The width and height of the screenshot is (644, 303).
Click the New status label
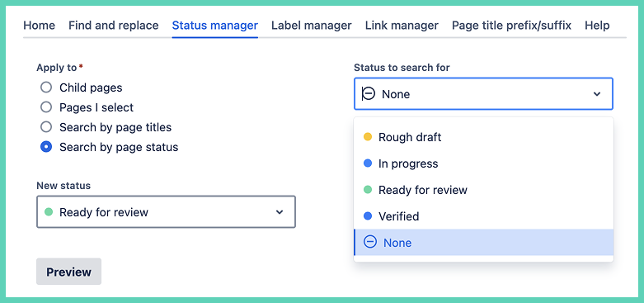point(63,186)
